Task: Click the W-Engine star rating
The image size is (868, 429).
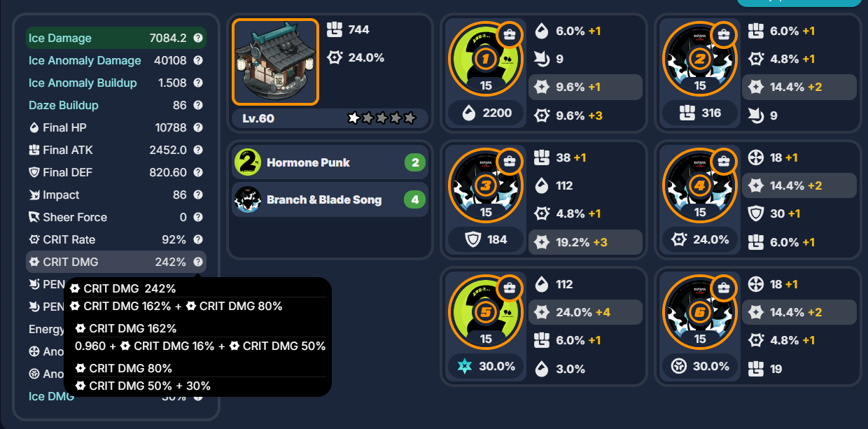Action: tap(381, 118)
